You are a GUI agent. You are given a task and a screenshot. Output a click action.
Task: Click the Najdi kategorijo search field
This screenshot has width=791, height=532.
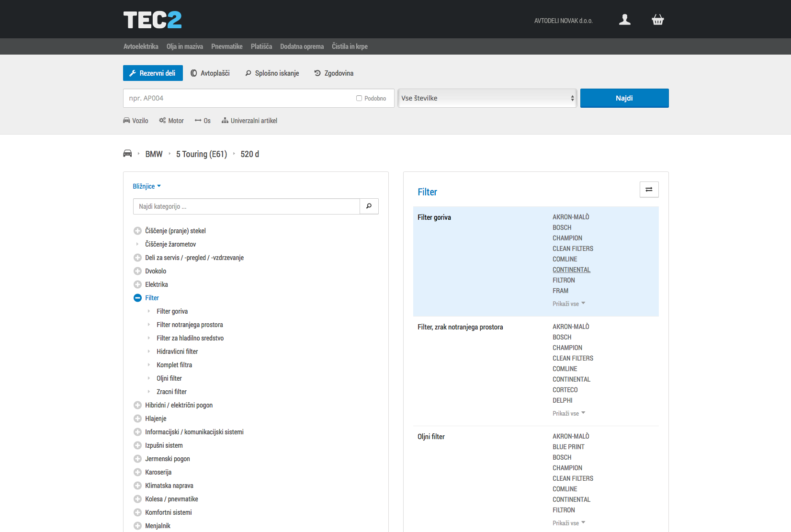point(247,206)
